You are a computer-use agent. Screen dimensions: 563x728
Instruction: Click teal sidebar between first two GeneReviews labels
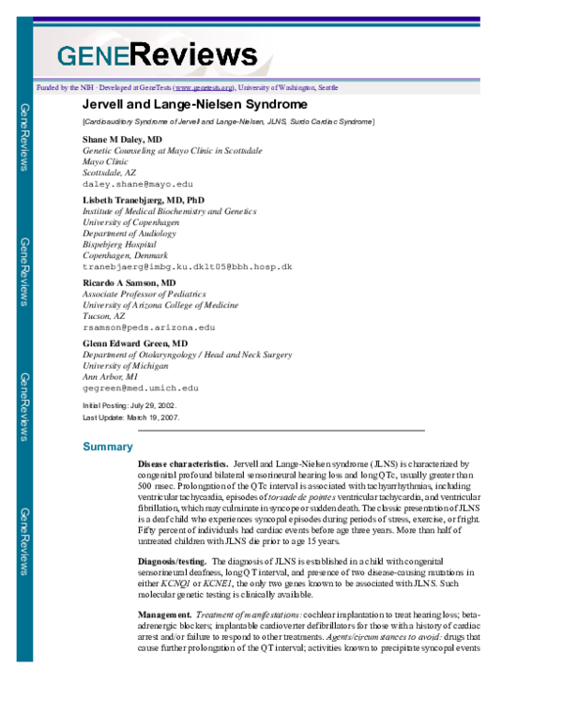pyautogui.click(x=24, y=205)
